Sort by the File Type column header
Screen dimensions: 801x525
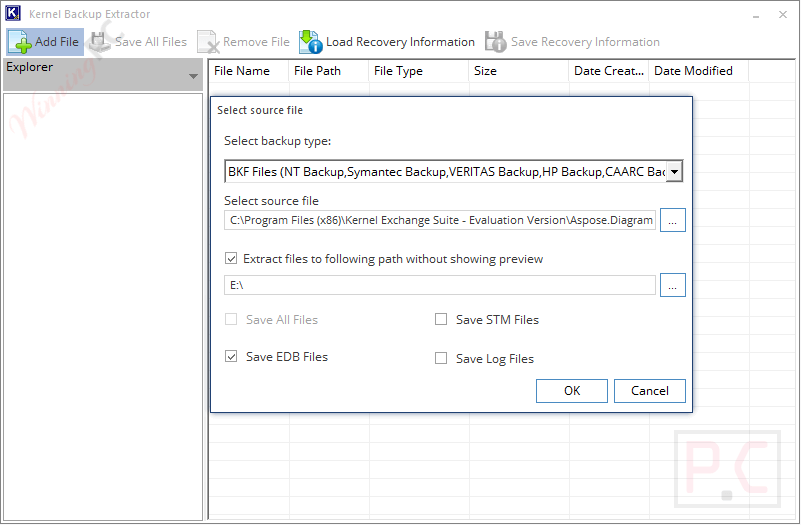tap(418, 71)
